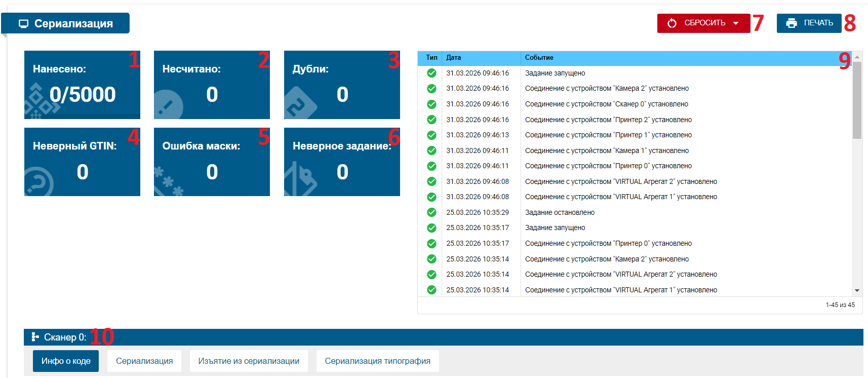This screenshot has width=868, height=378.
Task: Click the ПЕЧАТЬ button label
Action: [x=818, y=23]
